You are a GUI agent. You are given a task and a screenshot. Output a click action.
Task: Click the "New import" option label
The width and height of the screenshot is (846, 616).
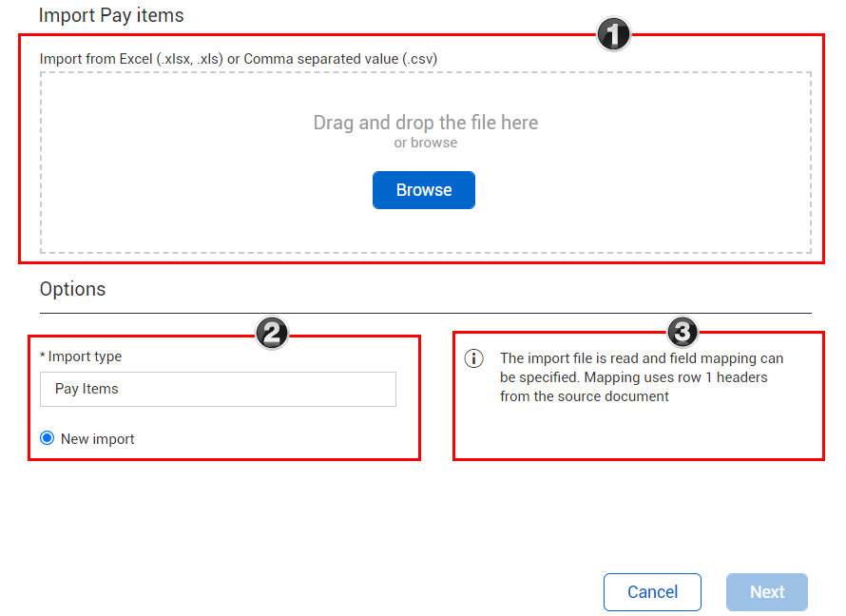pos(97,439)
